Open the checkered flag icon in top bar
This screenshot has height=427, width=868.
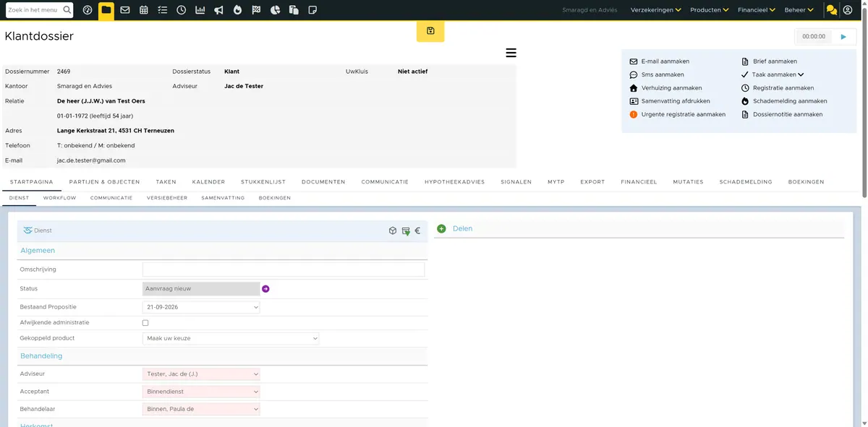tap(256, 10)
